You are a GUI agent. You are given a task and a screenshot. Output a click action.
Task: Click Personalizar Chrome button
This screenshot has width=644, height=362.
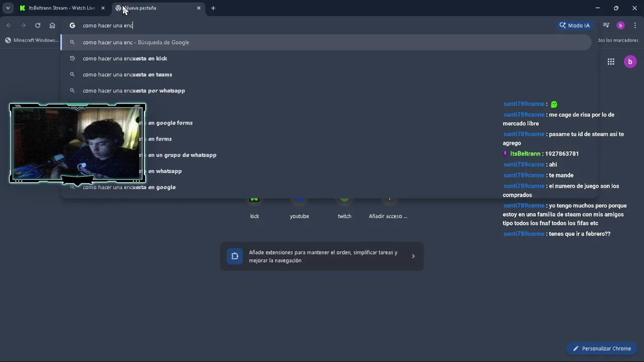602,348
